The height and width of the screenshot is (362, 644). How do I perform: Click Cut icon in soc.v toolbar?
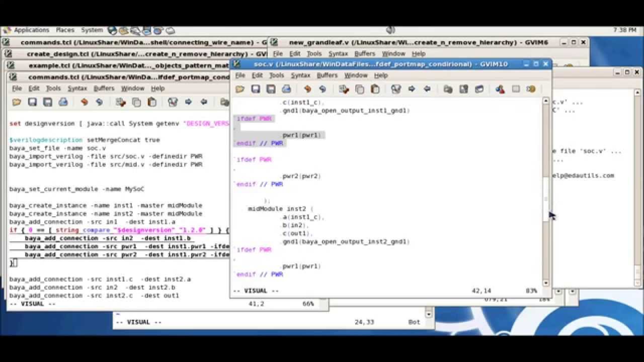coord(344,89)
